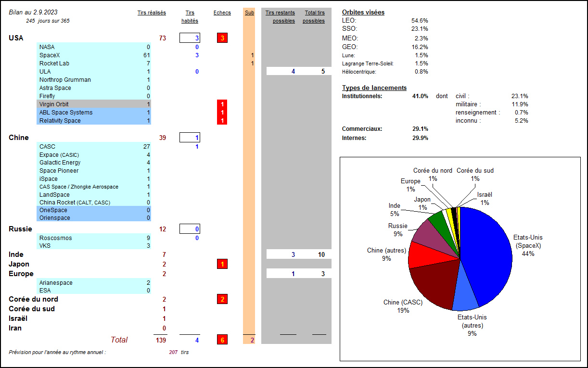Viewport: 588px width, 368px height.
Task: Select the 'VKS' row label
Action: pyautogui.click(x=45, y=246)
